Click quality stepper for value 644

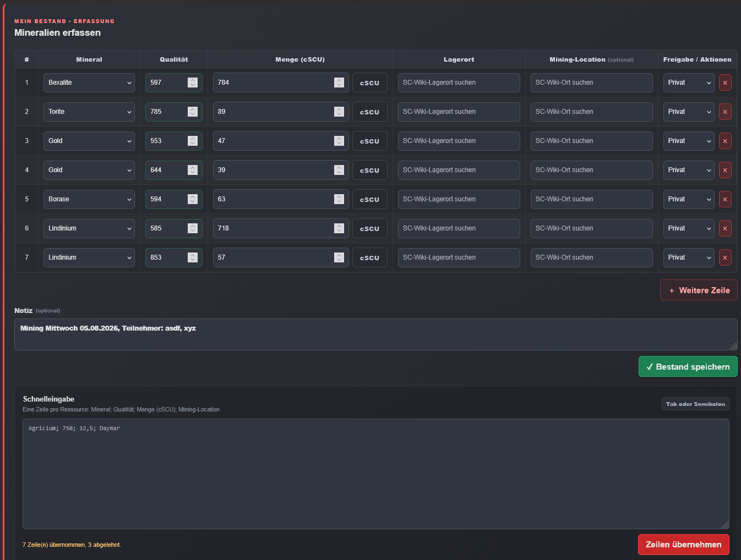click(x=193, y=170)
